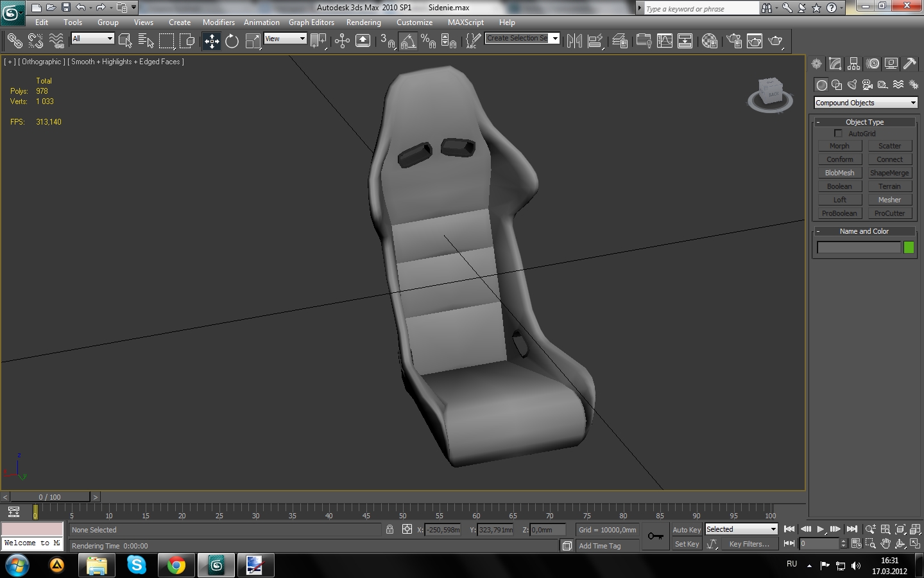
Task: Click the Key Filters button
Action: pyautogui.click(x=749, y=544)
